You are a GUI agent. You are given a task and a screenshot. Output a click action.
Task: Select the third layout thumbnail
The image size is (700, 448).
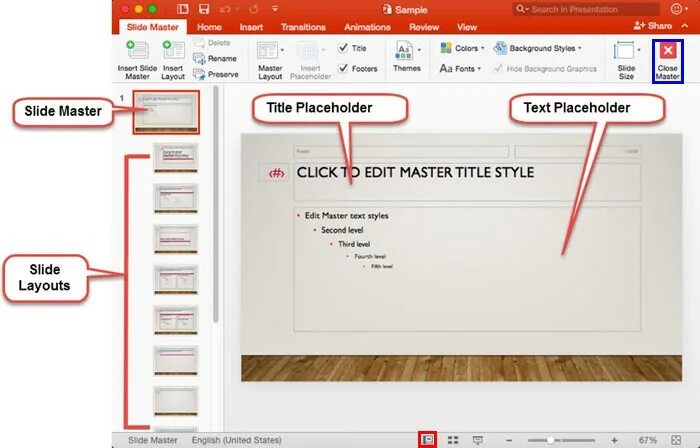[x=175, y=239]
